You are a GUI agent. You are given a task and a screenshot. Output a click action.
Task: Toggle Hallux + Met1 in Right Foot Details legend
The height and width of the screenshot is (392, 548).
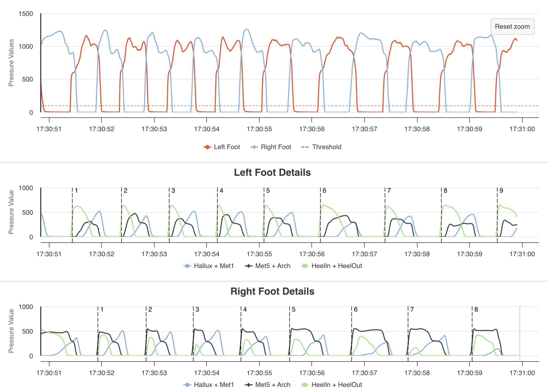click(209, 385)
